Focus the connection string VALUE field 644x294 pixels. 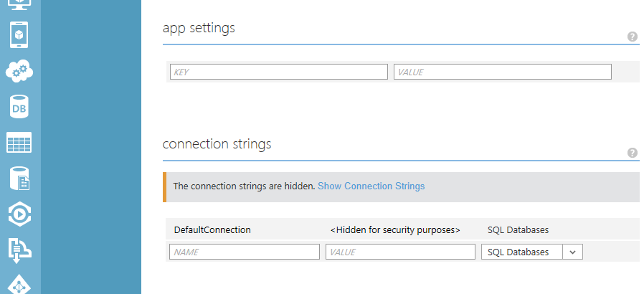[x=400, y=252]
